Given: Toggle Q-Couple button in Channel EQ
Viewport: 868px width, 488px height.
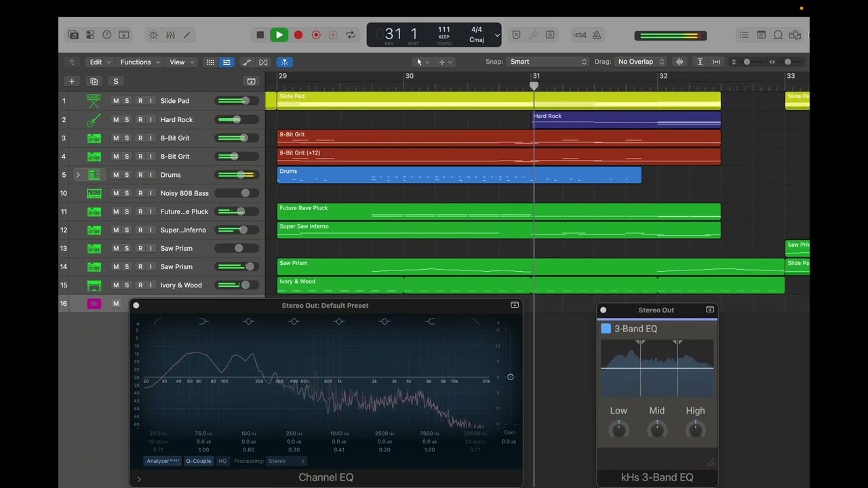Looking at the screenshot, I should tap(199, 461).
